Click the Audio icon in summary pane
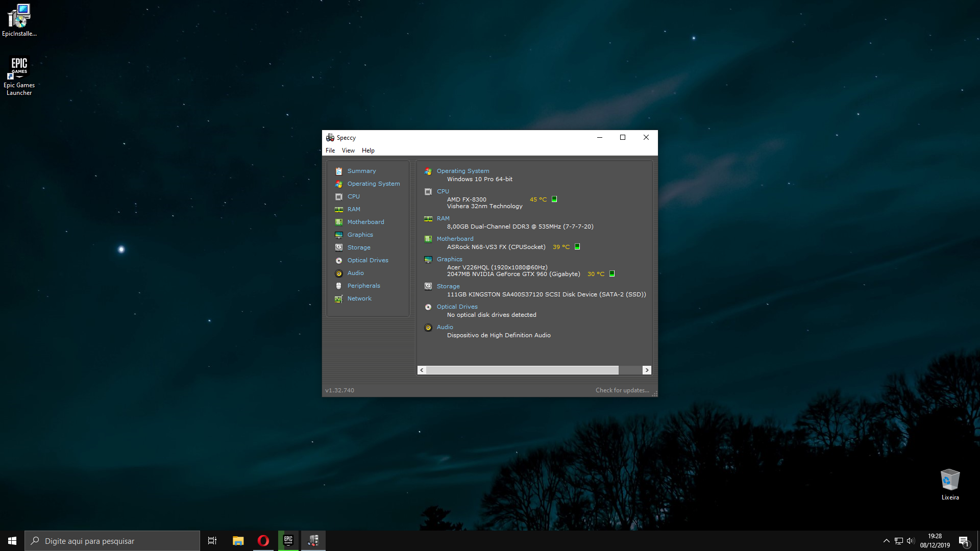This screenshot has height=551, width=980. click(428, 328)
